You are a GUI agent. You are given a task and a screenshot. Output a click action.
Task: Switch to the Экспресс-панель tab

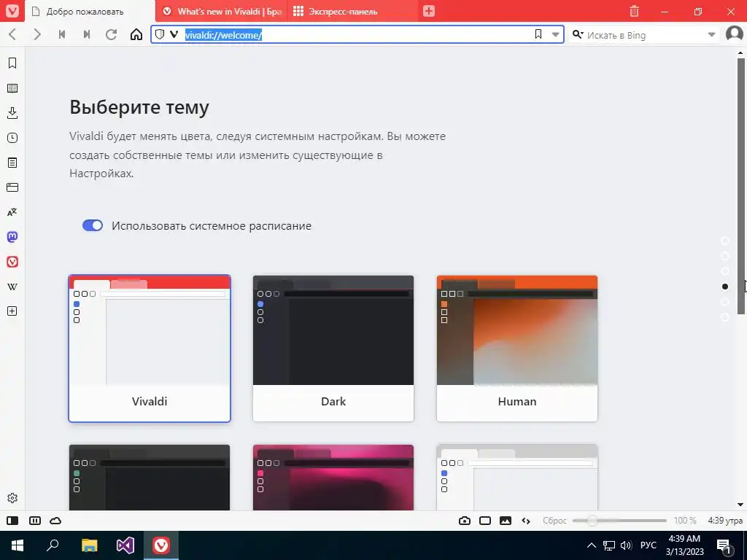click(x=352, y=12)
